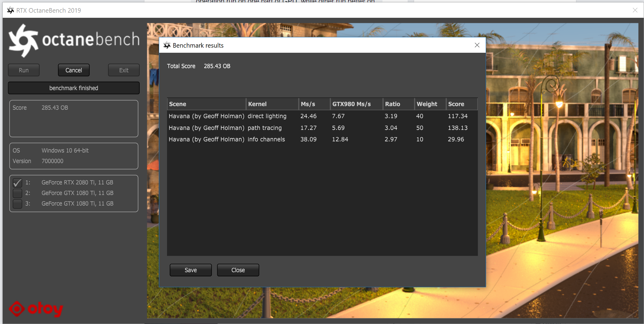This screenshot has width=644, height=324.
Task: Sort by the Score column header
Action: tap(462, 104)
